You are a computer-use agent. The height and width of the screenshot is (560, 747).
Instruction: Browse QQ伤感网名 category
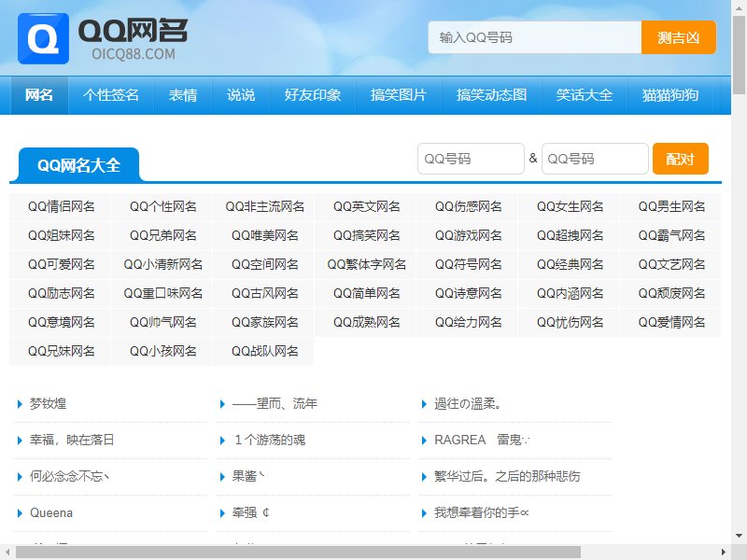click(469, 206)
